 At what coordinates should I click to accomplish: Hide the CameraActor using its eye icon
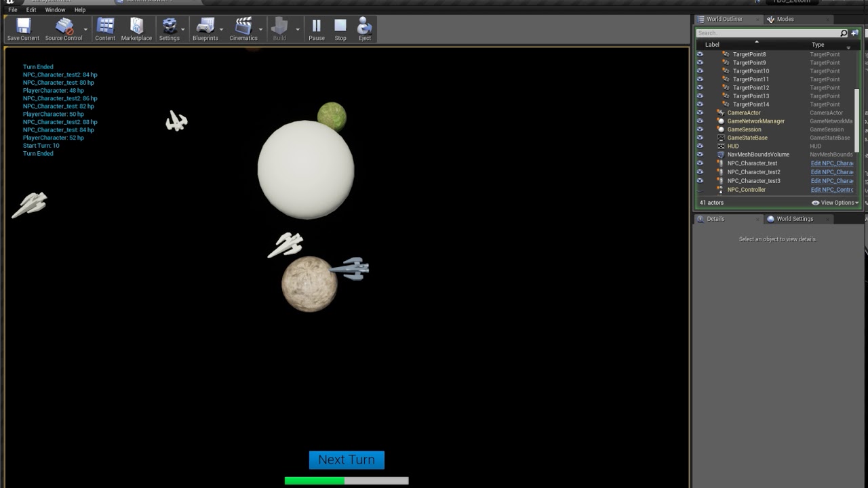pos(700,113)
